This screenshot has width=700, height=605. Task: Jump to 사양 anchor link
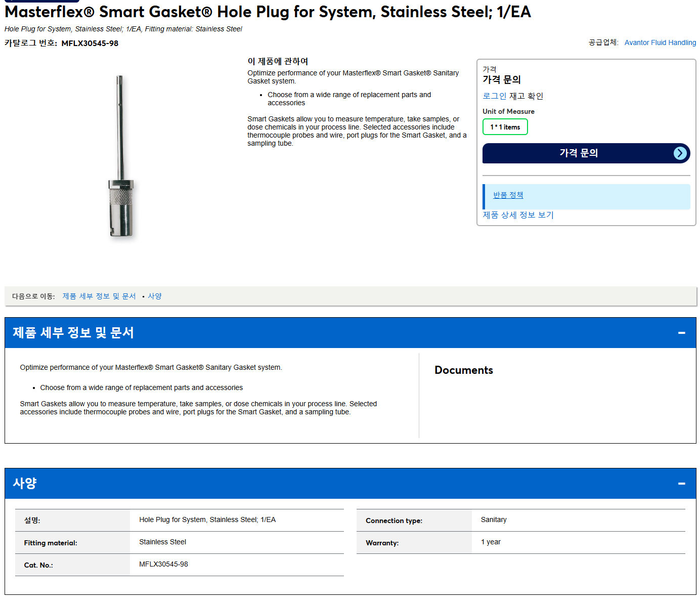[155, 296]
